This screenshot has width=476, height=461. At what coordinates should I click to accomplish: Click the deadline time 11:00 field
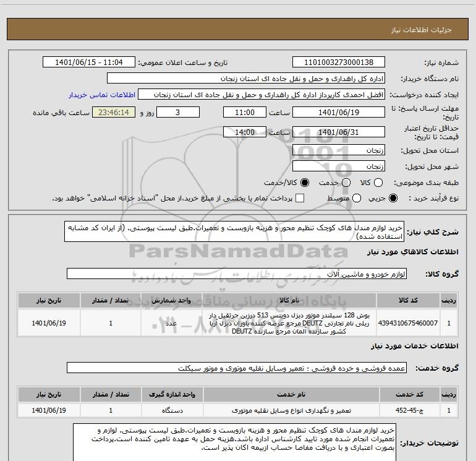tap(244, 112)
